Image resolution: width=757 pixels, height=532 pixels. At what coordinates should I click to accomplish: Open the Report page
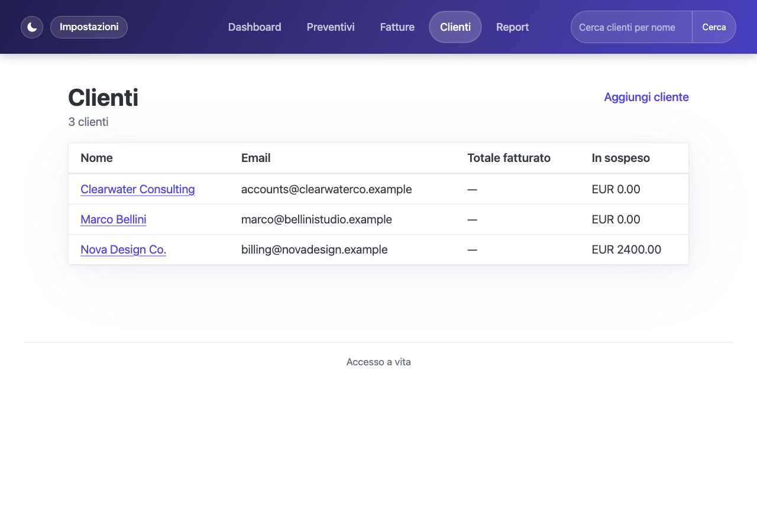[x=512, y=27]
